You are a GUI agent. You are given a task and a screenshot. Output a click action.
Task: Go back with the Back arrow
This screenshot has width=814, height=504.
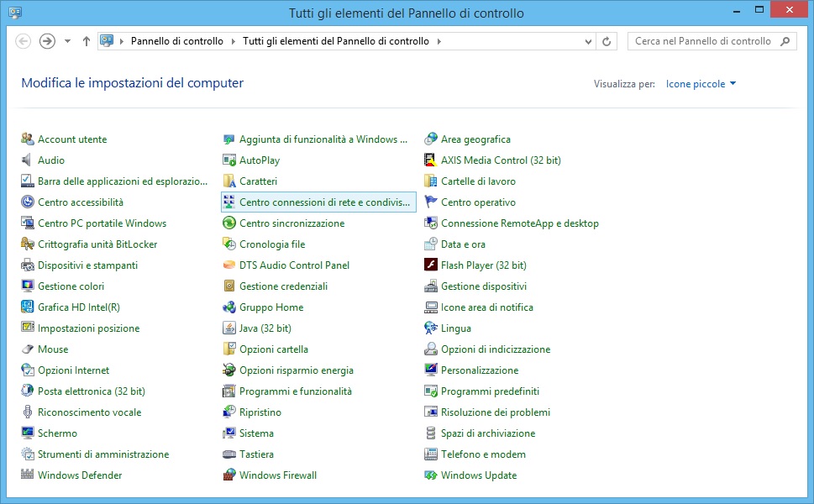click(23, 41)
